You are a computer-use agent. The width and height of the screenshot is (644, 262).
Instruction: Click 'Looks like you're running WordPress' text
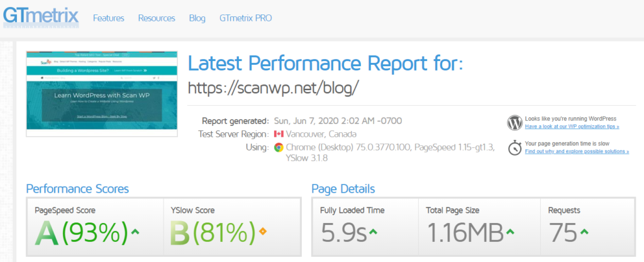pyautogui.click(x=570, y=119)
